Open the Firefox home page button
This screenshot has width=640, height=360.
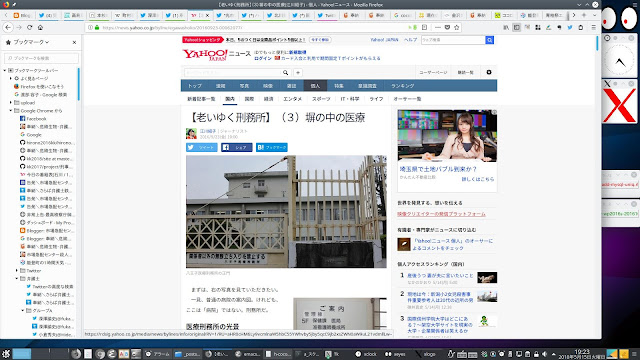pyautogui.click(x=40, y=27)
